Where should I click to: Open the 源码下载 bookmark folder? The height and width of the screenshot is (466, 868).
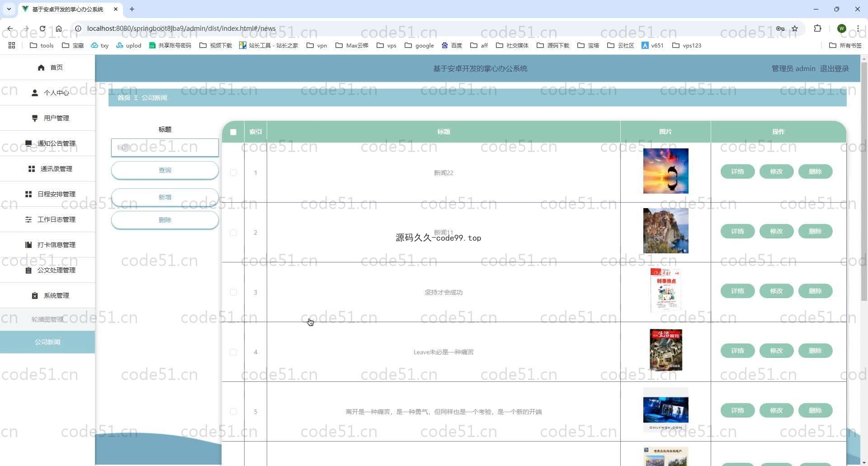pyautogui.click(x=553, y=45)
